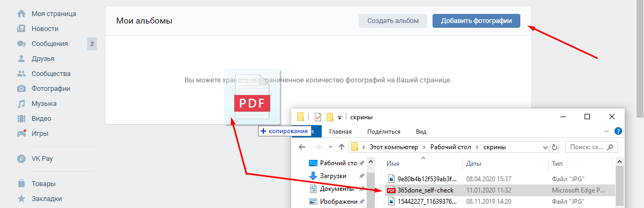Click the Новости sidebar icon
Screen dimensions: 644x208
point(21,28)
